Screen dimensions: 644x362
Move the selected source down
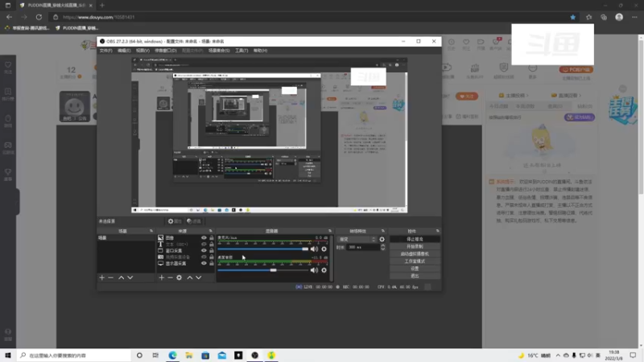point(199,278)
